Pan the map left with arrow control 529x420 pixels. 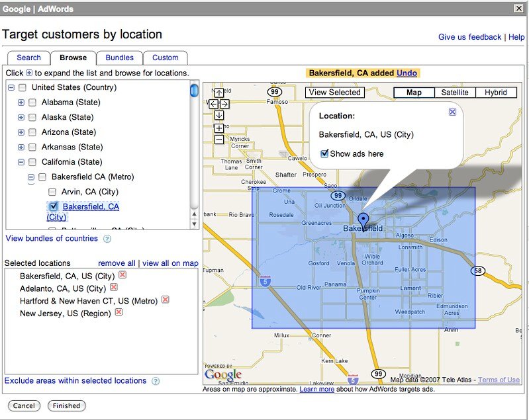coord(213,105)
